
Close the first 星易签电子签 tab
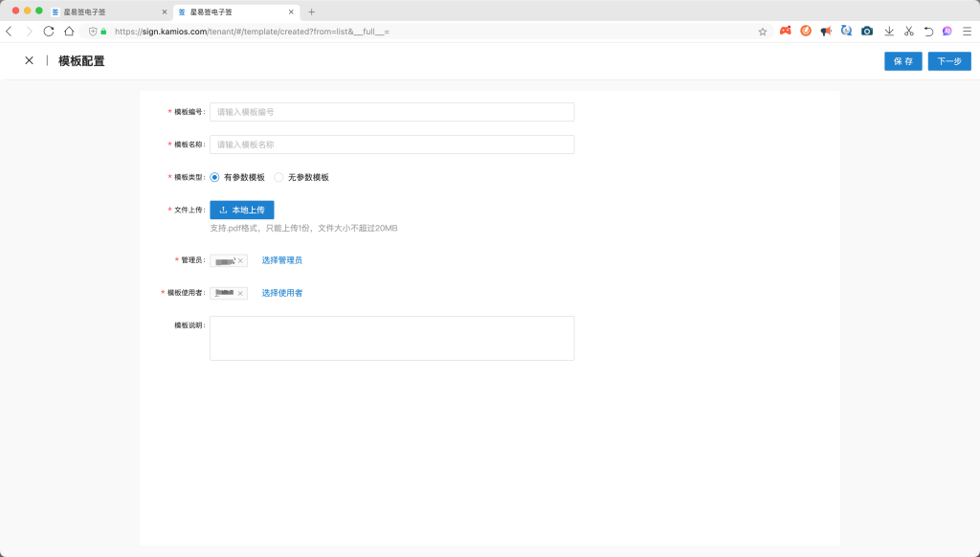[165, 11]
